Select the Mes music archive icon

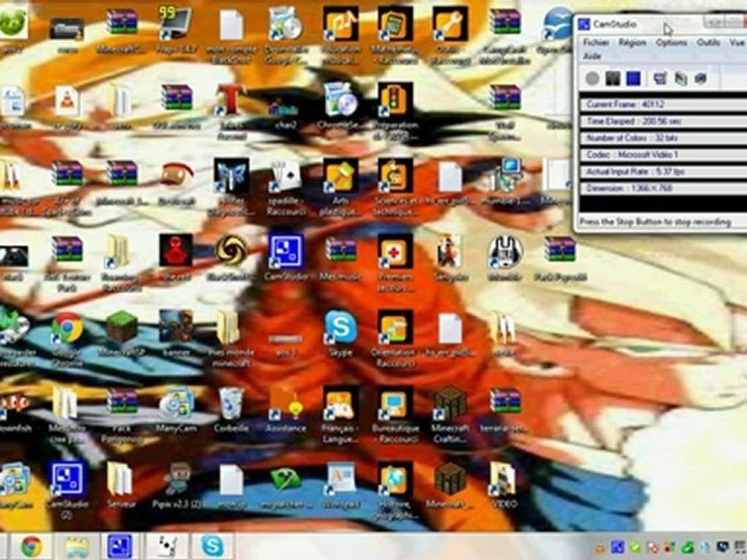point(341,257)
